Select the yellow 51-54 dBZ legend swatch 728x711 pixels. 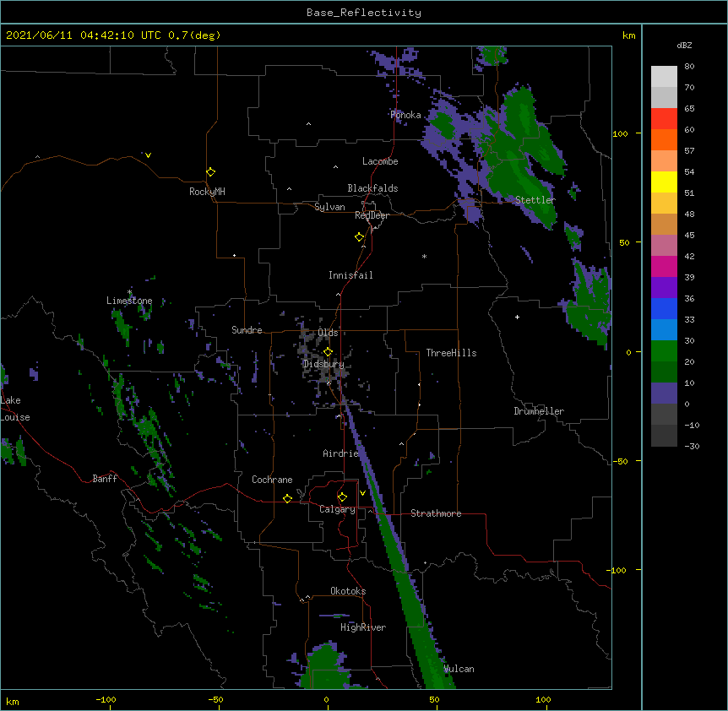point(664,182)
